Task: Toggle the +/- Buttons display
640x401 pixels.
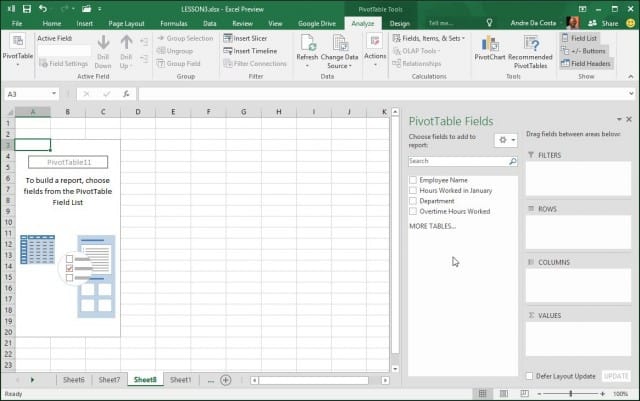Action: click(583, 51)
